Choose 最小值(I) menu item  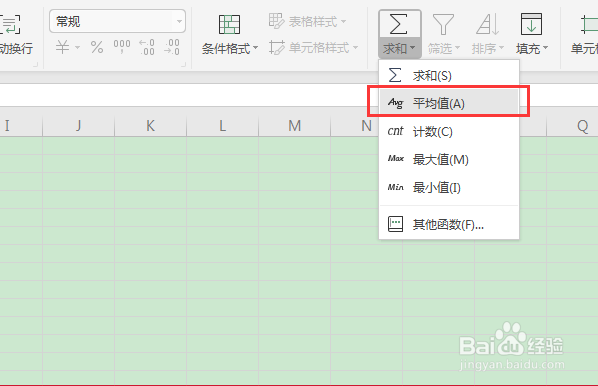449,187
